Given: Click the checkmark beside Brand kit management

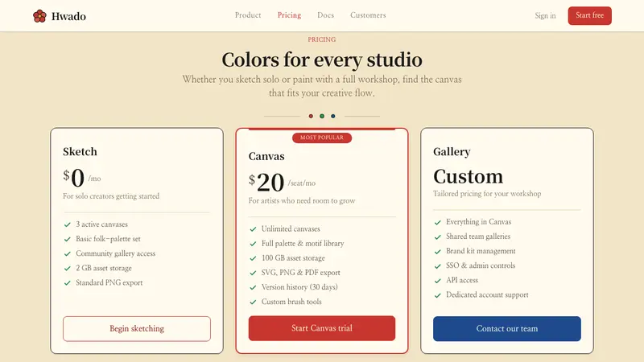Looking at the screenshot, I should (438, 251).
